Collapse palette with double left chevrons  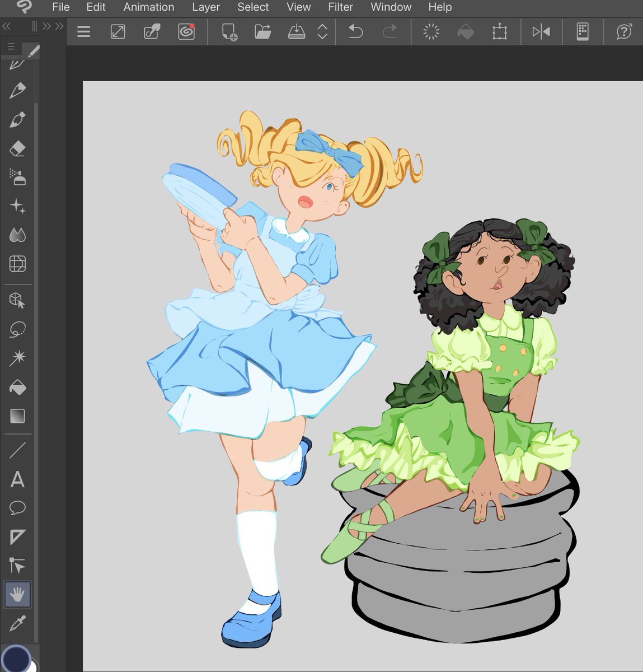(x=7, y=26)
